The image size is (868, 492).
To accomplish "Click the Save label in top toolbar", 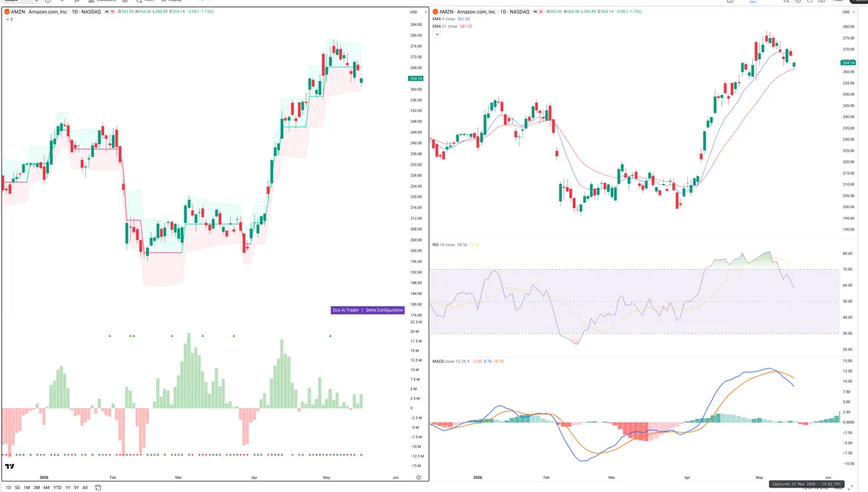I will [x=752, y=2].
